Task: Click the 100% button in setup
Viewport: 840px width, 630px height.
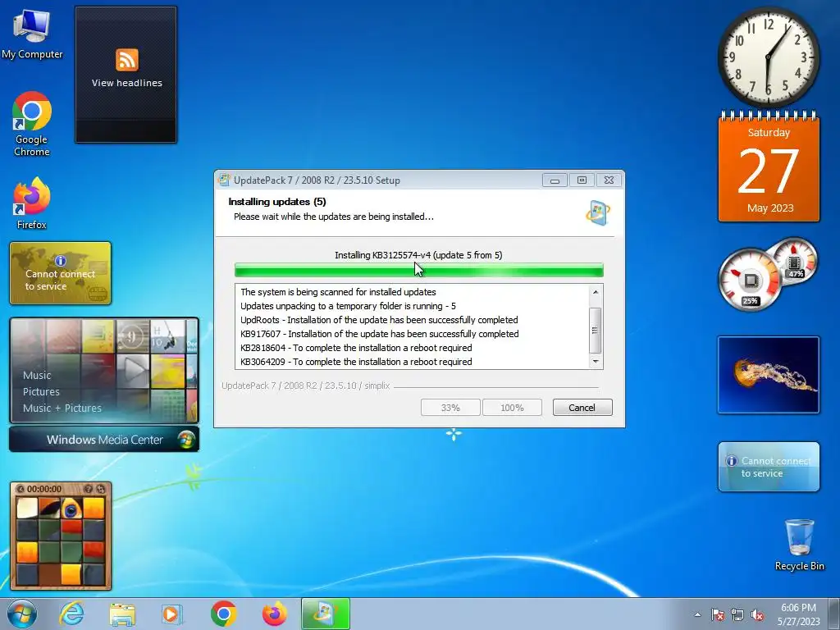Action: tap(512, 408)
